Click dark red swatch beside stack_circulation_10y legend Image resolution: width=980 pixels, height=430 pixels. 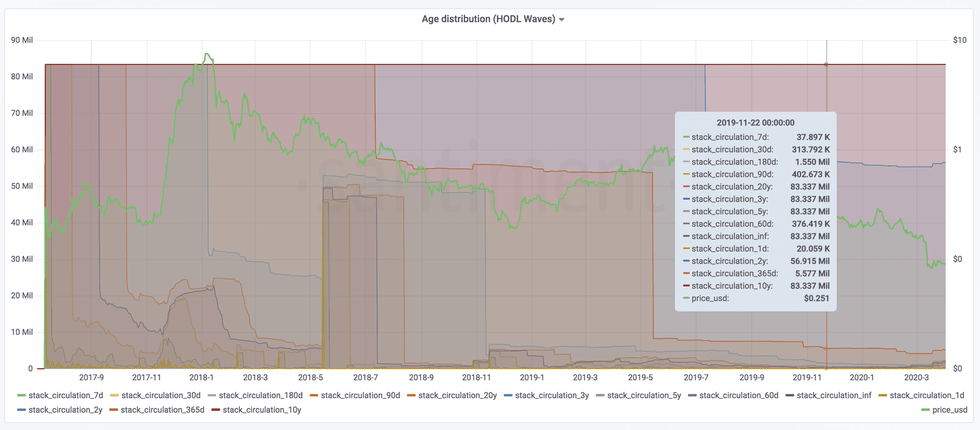pyautogui.click(x=216, y=410)
